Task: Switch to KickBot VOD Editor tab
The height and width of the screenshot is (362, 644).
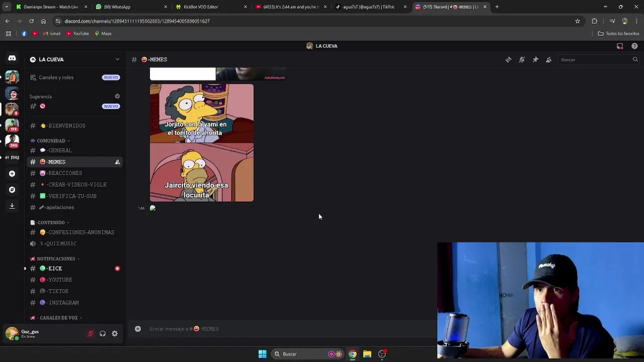Action: [x=211, y=7]
